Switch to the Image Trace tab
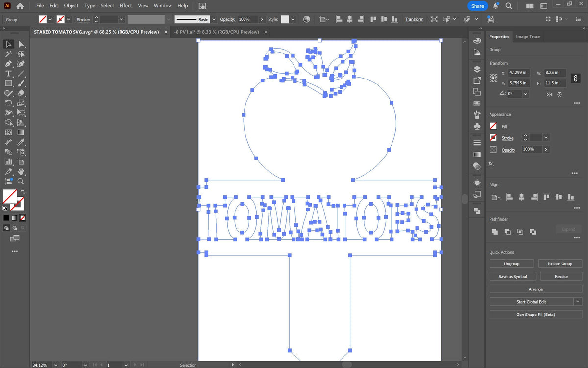Viewport: 588px width, 368px height. (528, 37)
